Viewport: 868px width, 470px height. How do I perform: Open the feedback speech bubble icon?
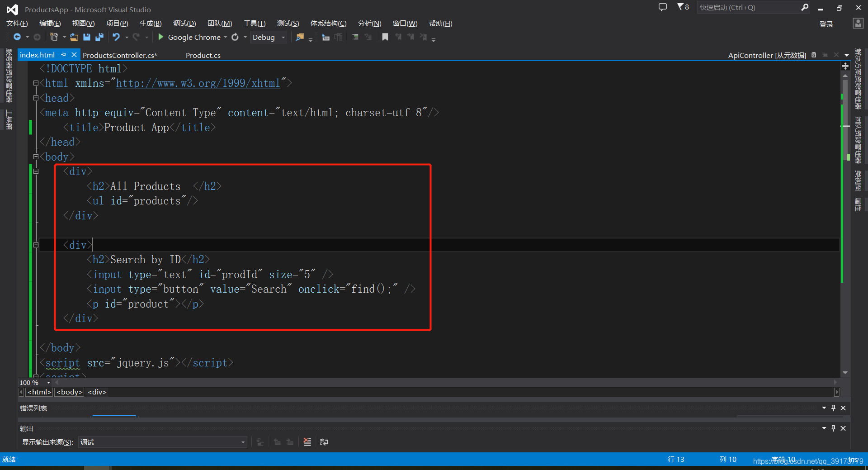tap(663, 7)
